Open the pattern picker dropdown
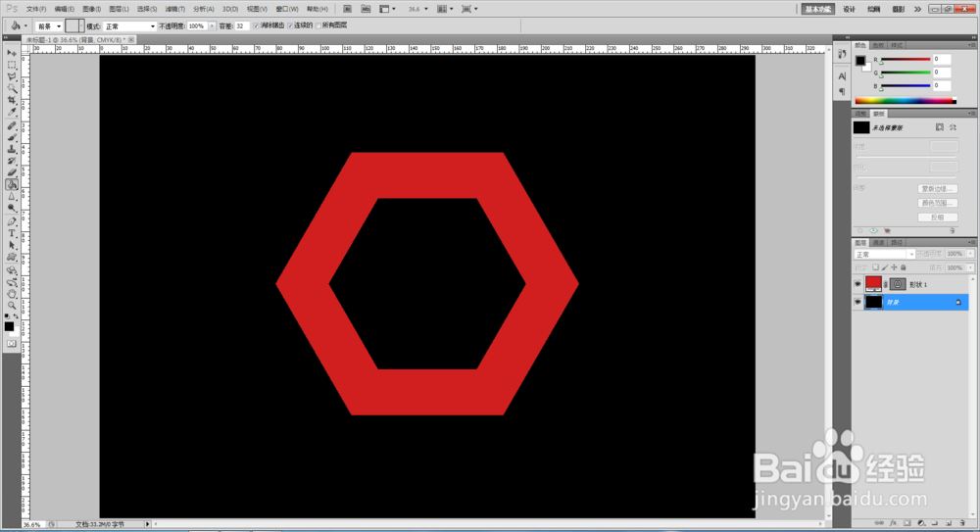This screenshot has width=980, height=532. click(x=81, y=26)
